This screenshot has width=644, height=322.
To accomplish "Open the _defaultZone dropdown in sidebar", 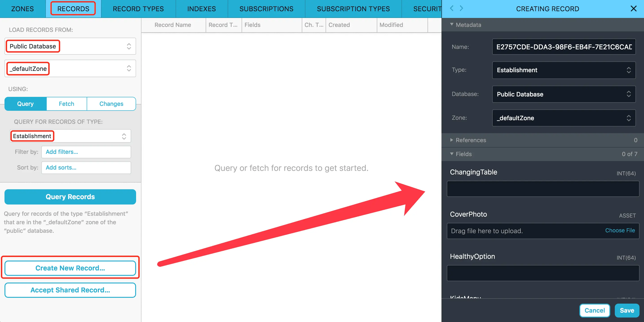I will (70, 68).
